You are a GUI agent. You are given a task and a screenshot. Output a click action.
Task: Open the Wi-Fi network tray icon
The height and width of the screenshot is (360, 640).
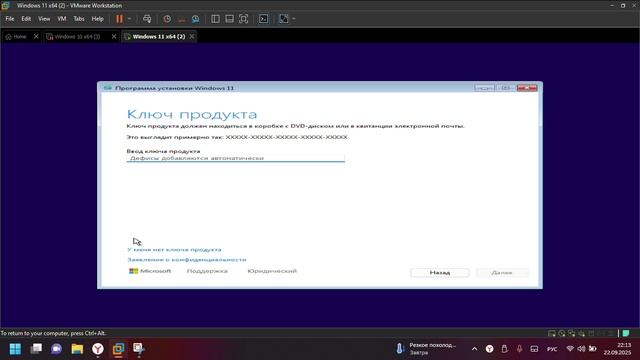click(x=570, y=349)
